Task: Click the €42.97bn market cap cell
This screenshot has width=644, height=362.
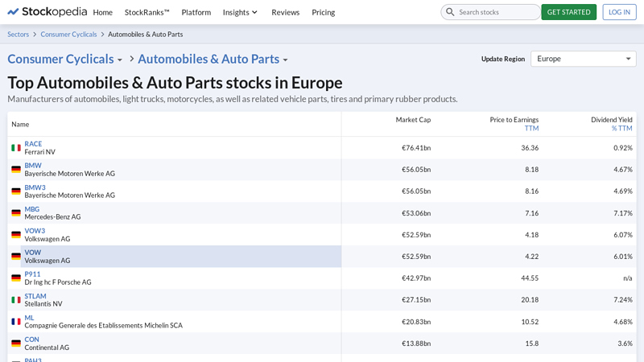Action: point(416,278)
